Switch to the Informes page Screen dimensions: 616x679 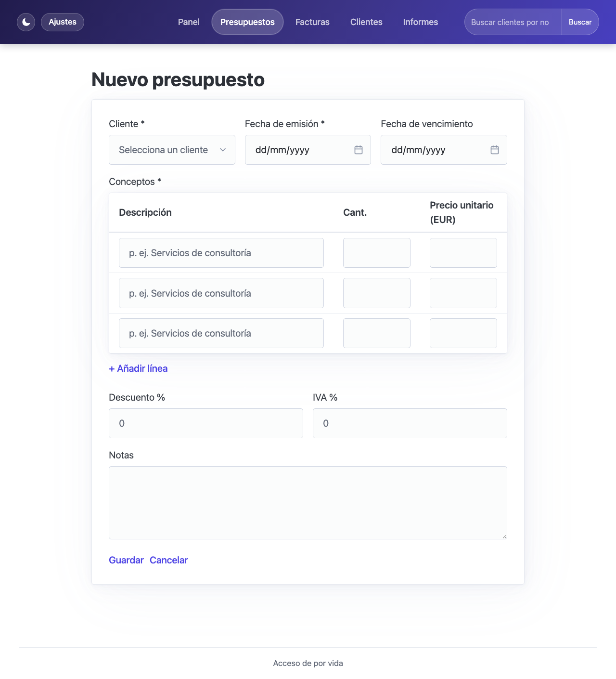421,22
